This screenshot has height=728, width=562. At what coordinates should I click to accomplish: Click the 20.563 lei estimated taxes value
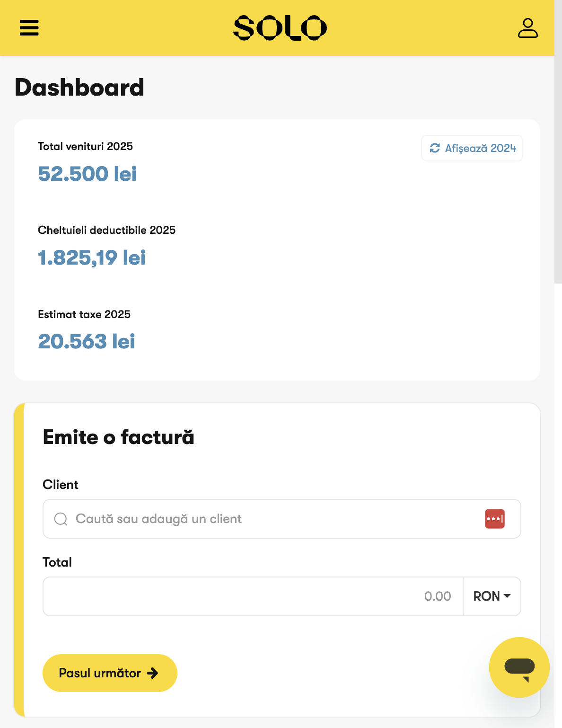[87, 342]
